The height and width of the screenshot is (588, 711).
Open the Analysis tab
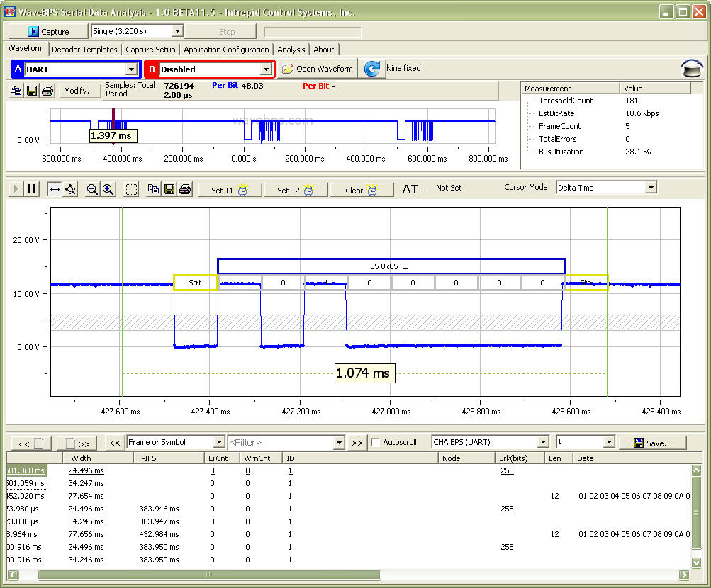(x=291, y=50)
